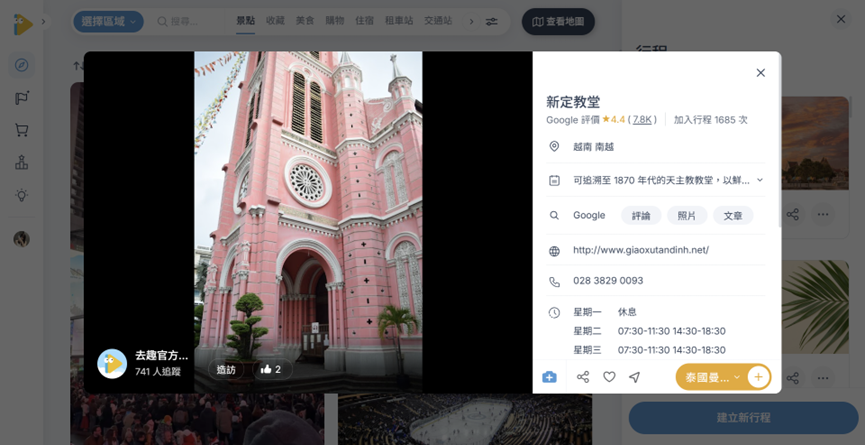Switch to the 收藏 tab
The height and width of the screenshot is (445, 865).
pos(275,21)
